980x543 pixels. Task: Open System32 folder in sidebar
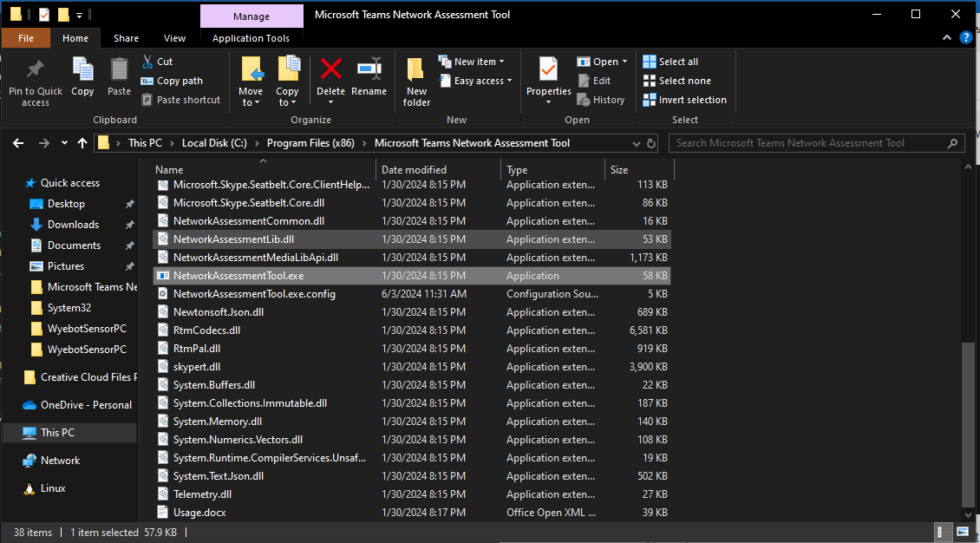69,307
